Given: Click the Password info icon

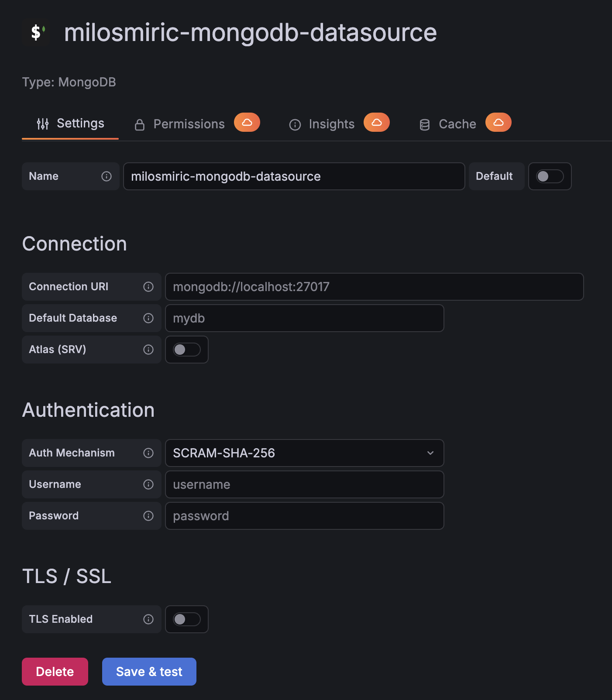Looking at the screenshot, I should (148, 516).
